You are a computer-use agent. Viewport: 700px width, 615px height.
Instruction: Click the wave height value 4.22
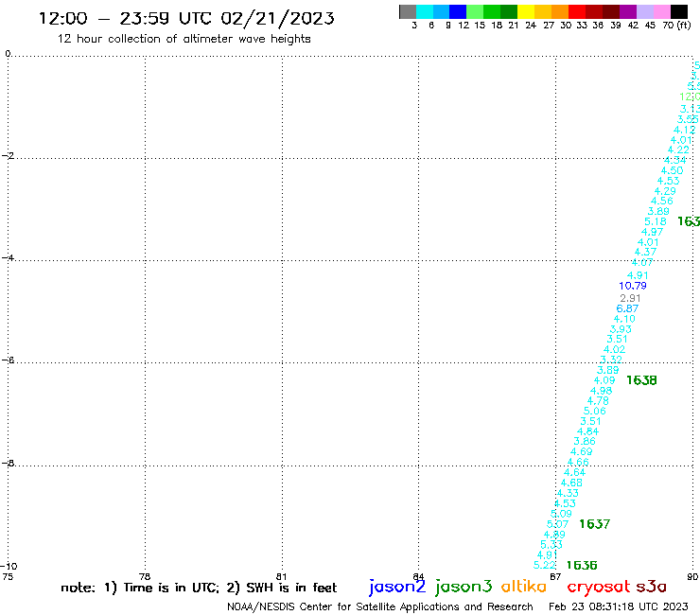tap(678, 150)
